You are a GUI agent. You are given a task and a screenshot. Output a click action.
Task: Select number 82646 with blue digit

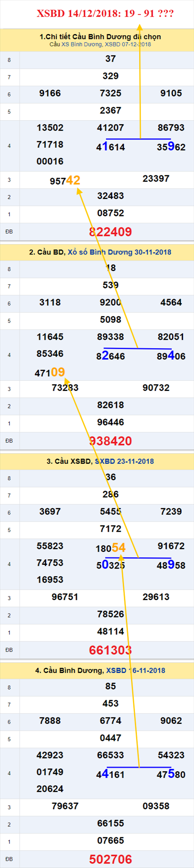point(110,356)
